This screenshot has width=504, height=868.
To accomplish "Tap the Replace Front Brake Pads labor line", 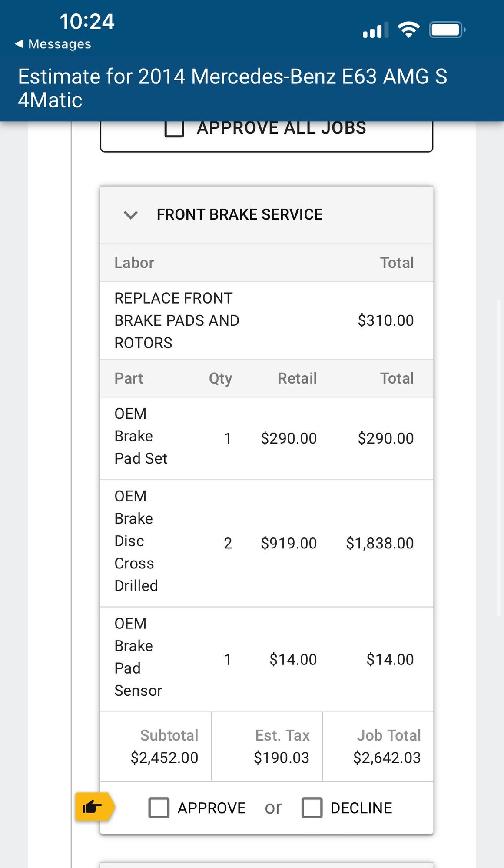I will 266,320.
